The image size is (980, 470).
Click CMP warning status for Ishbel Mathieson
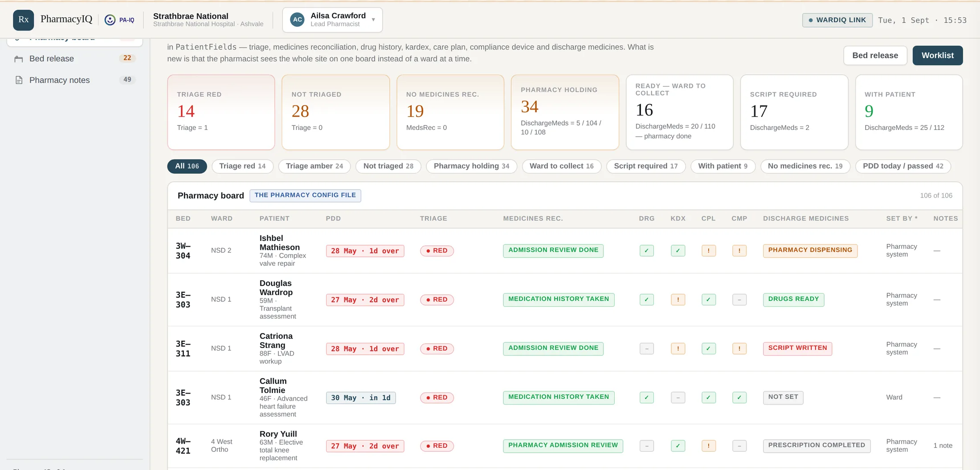(x=739, y=251)
